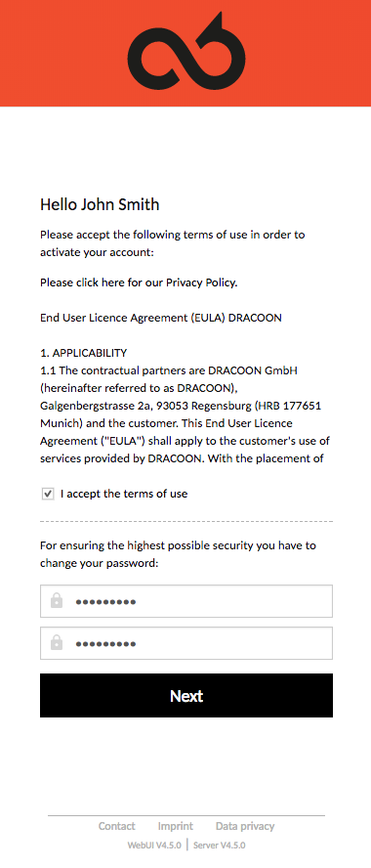The image size is (371, 868).
Task: Uncheck the accept terms of use checkbox
Action: point(48,494)
